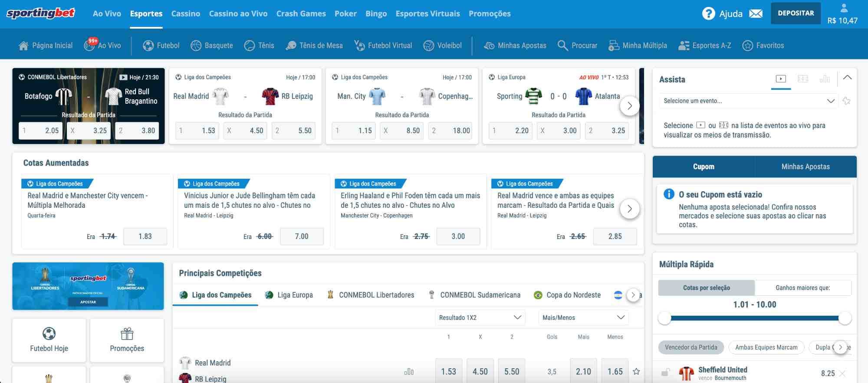Select boosted odds 1.83 Múltipla Melhorada
The width and height of the screenshot is (868, 383).
point(145,236)
